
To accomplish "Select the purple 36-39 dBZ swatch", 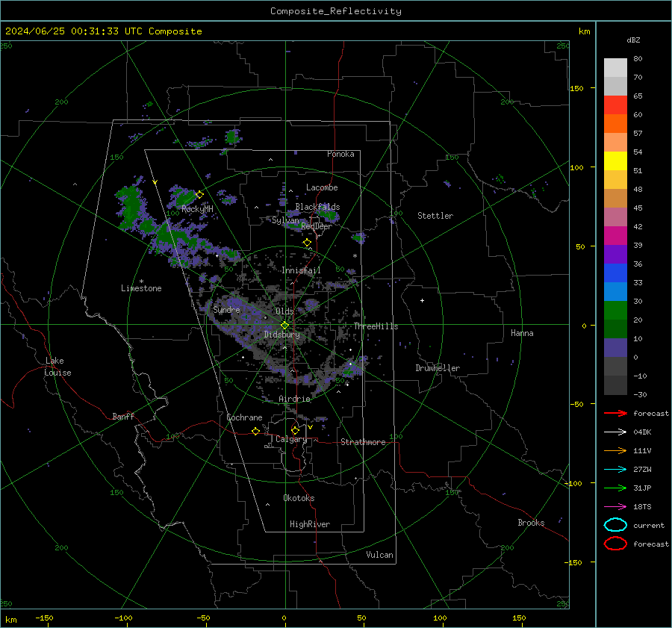I will 615,255.
